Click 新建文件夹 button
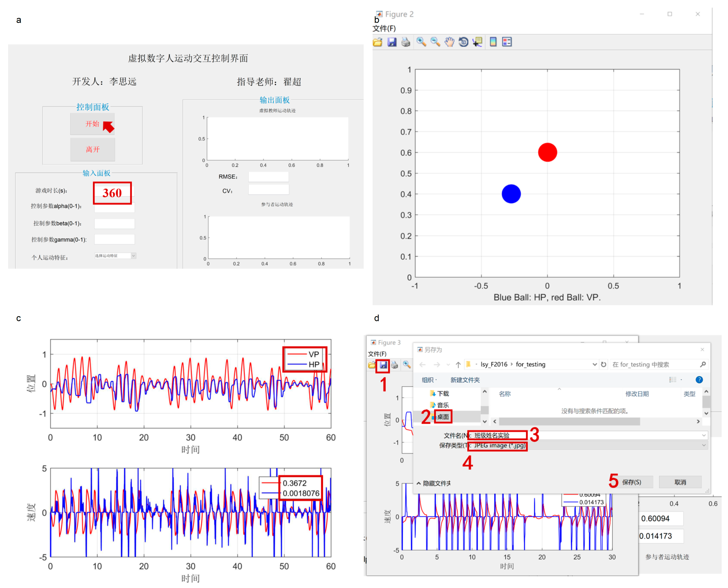728x588 pixels. (465, 380)
